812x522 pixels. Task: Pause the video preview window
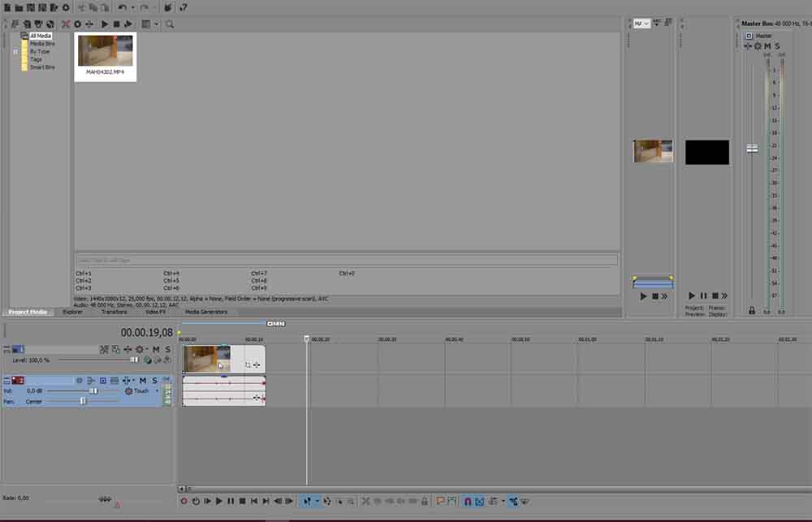point(703,296)
